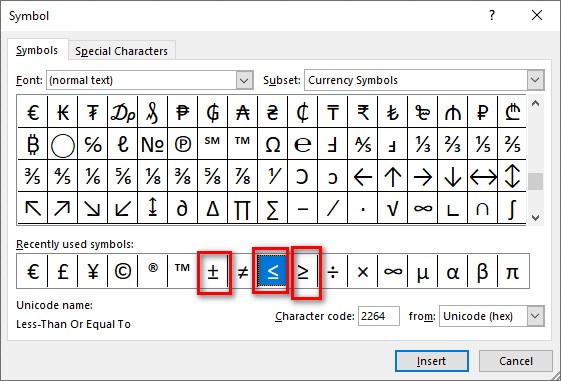Select the Numero № symbol
This screenshot has height=381, width=561.
153,144
